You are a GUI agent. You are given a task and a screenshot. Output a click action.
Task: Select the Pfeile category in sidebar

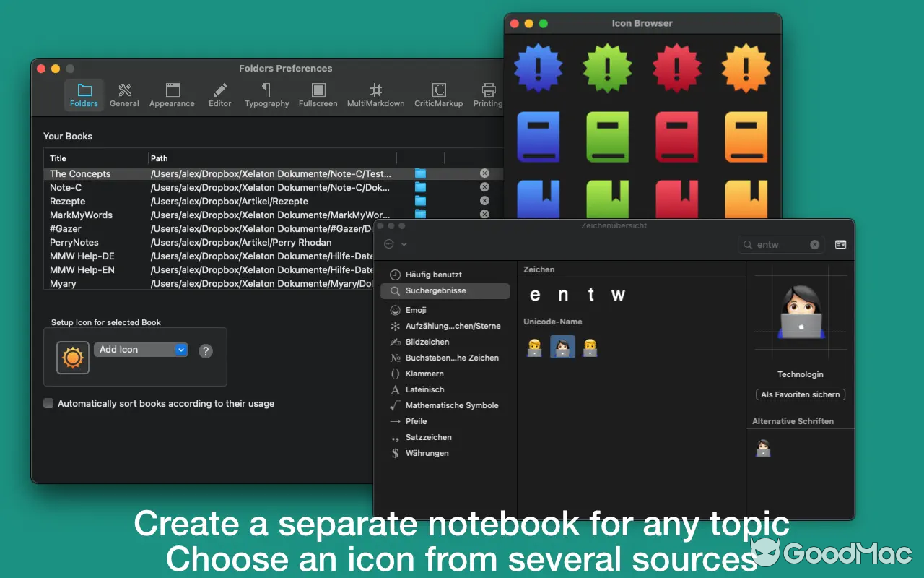[x=416, y=421]
